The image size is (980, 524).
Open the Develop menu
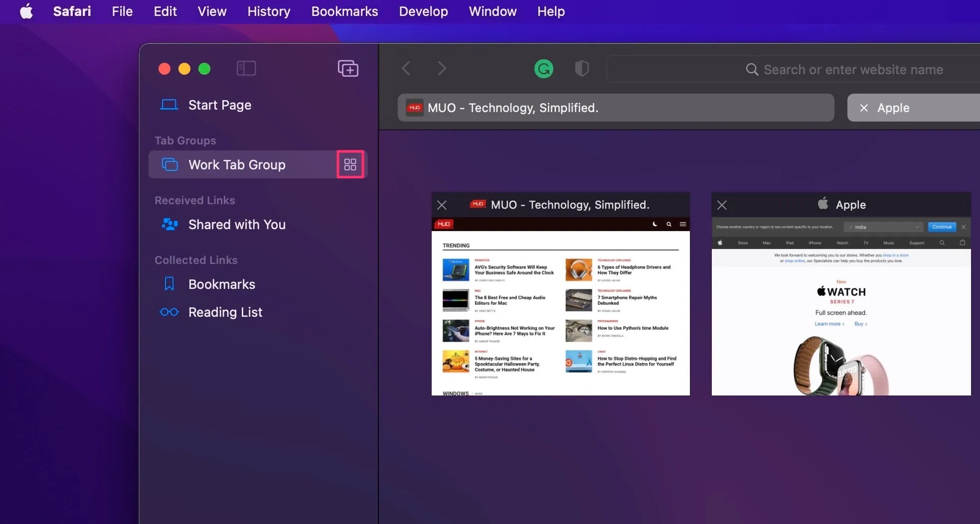point(423,11)
